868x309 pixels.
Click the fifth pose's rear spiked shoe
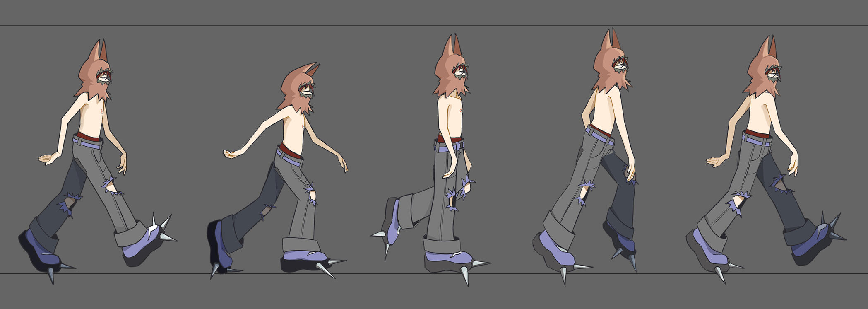point(811,244)
